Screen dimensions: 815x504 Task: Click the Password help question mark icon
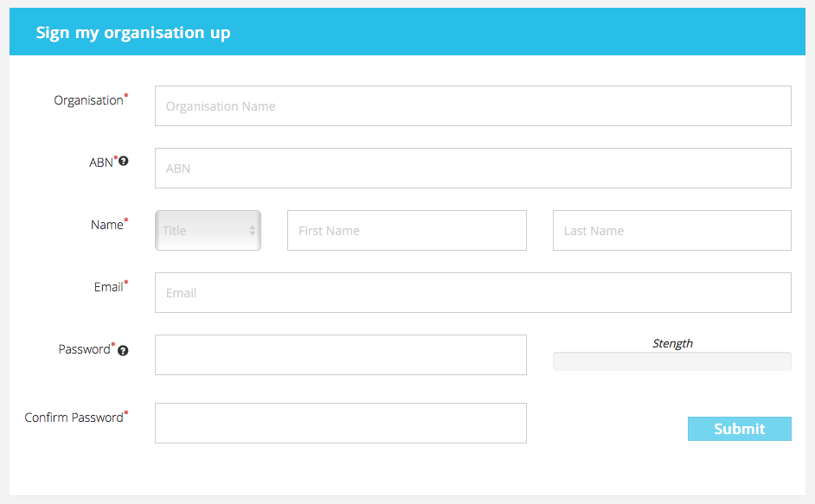[x=123, y=351]
